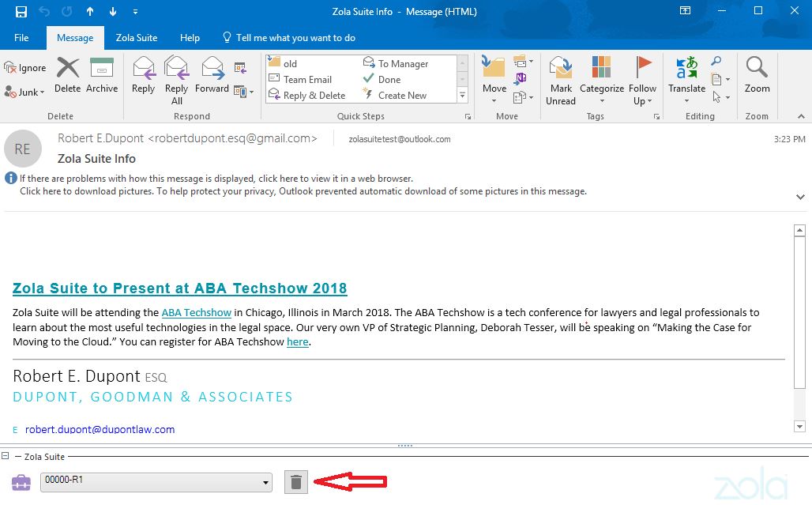
Task: Open Ribbon Display Options
Action: tap(685, 11)
